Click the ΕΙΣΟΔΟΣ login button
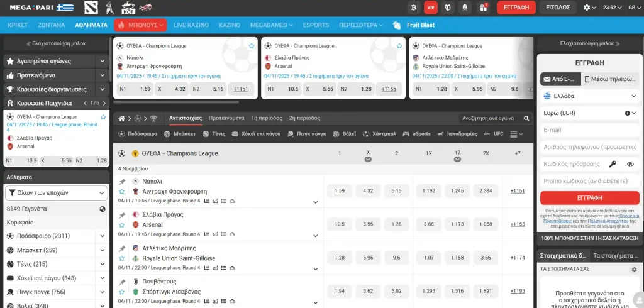Image resolution: width=644 pixels, height=308 pixels. coord(558,8)
